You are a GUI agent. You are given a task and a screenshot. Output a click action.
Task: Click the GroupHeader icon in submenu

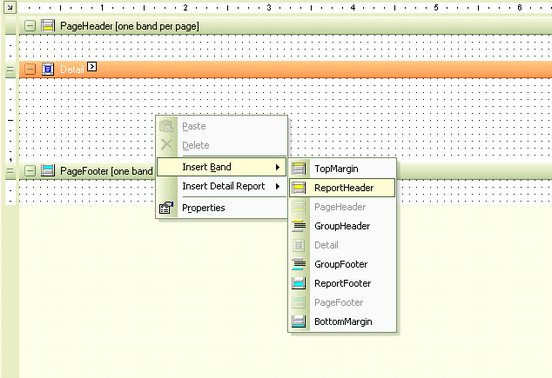(299, 226)
